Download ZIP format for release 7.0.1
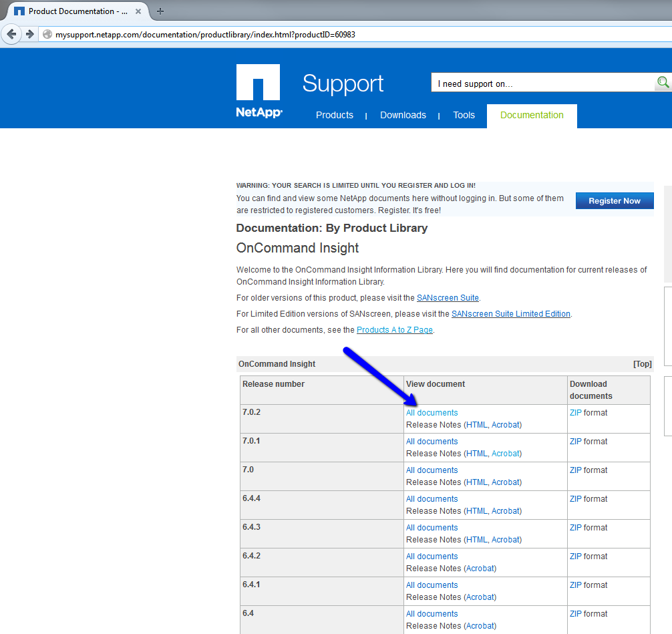The height and width of the screenshot is (634, 672). pyautogui.click(x=576, y=441)
